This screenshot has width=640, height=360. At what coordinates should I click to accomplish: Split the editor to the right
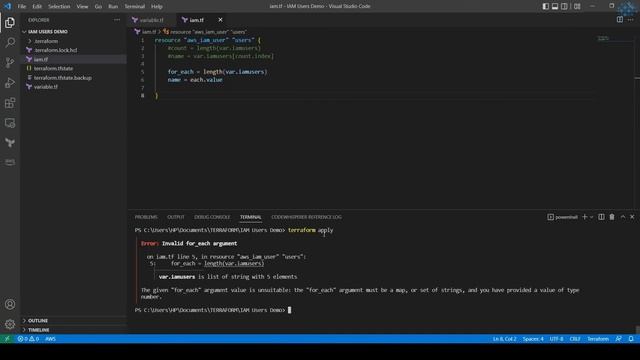pos(620,20)
